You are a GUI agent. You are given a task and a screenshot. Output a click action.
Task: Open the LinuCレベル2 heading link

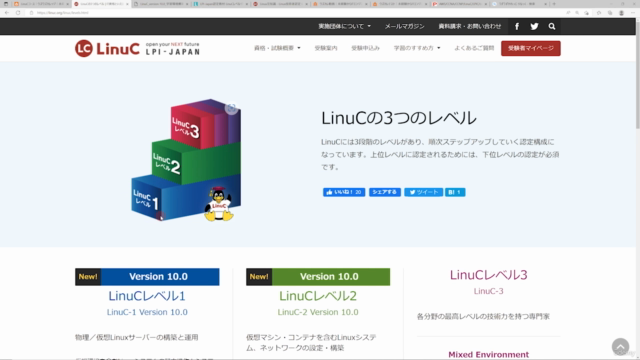318,296
